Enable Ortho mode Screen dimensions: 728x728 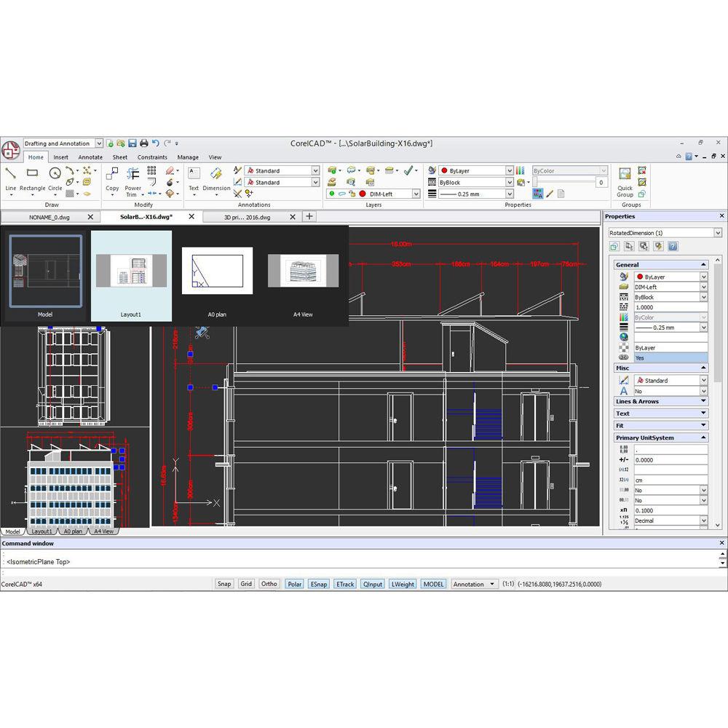(x=269, y=584)
